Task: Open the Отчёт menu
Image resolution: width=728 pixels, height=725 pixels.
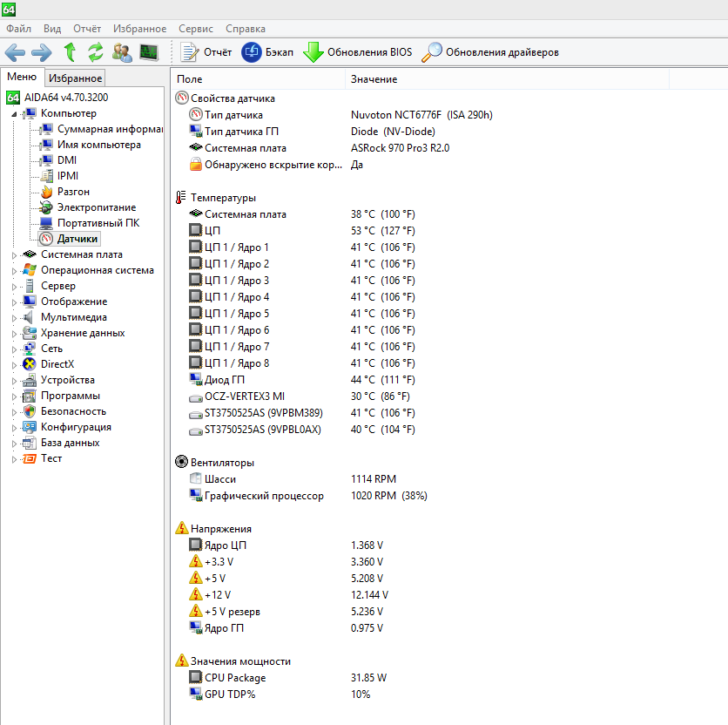Action: (87, 29)
